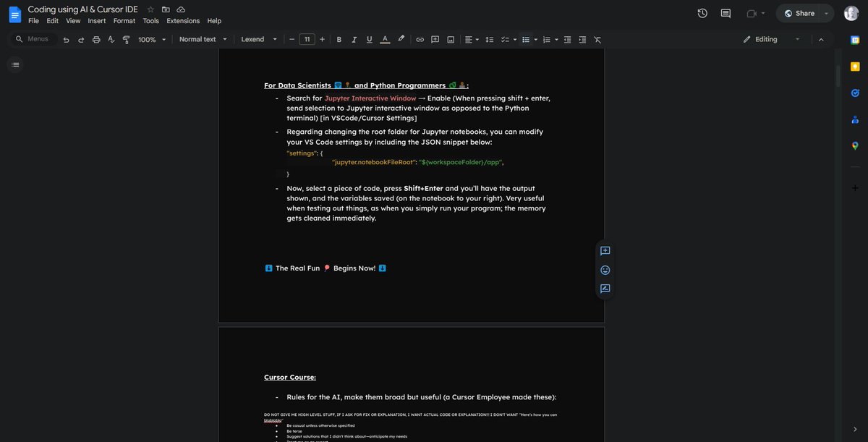This screenshot has height=442, width=868.
Task: Add comment from toolbar
Action: click(435, 39)
